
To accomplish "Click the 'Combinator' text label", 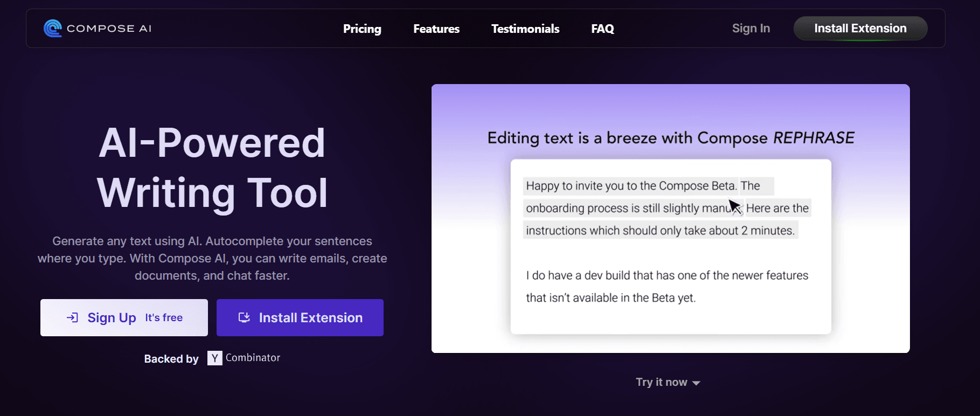I will pyautogui.click(x=253, y=358).
